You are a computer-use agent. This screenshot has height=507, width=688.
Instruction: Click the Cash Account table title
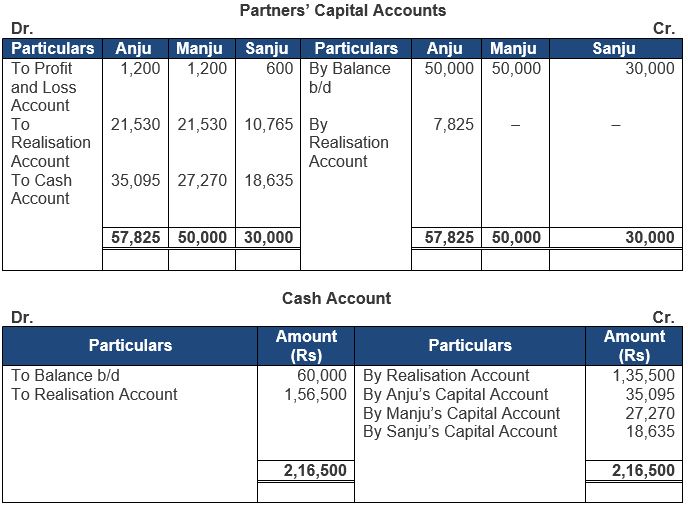[x=336, y=298]
